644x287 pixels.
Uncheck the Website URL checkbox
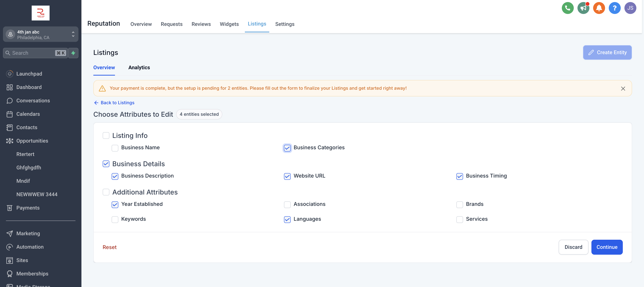click(287, 176)
